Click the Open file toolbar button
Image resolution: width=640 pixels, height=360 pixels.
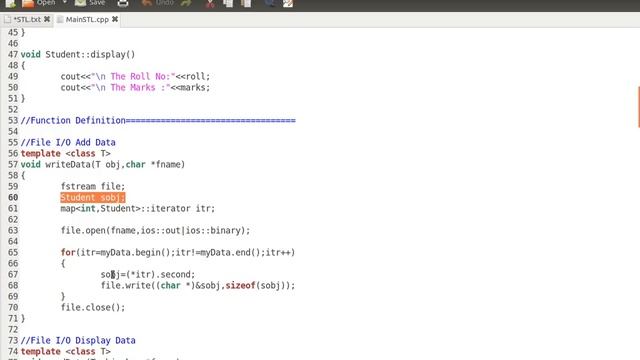tap(38, 3)
